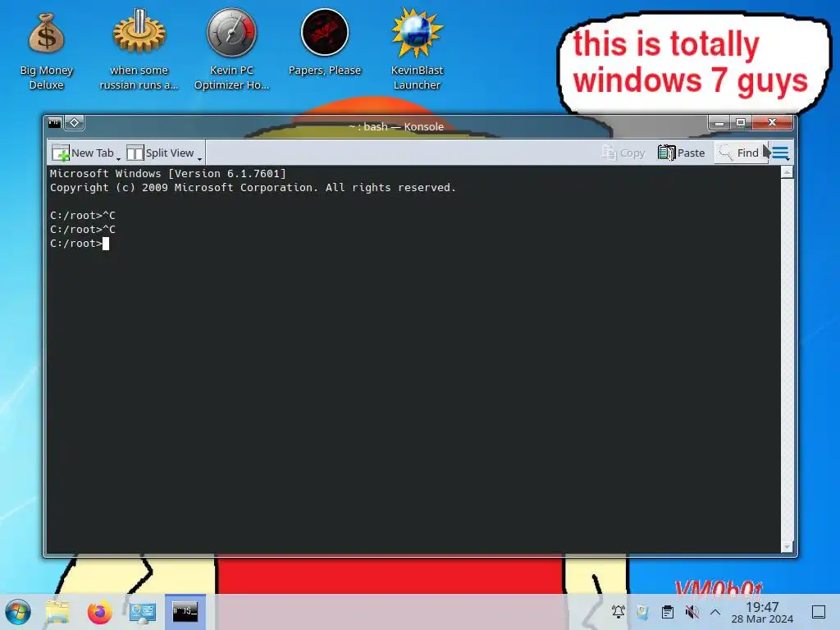Expand hidden system tray icons arrow
The height and width of the screenshot is (630, 840).
(x=715, y=612)
